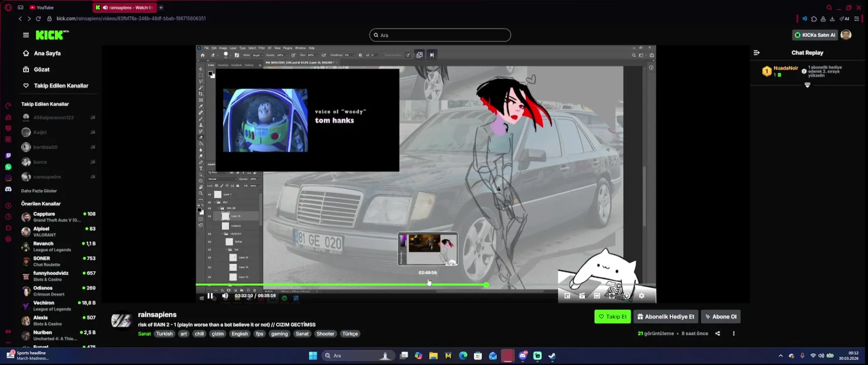868x365 pixels.
Task: Open Microsoft Edge from taskbar
Action: pos(463,356)
